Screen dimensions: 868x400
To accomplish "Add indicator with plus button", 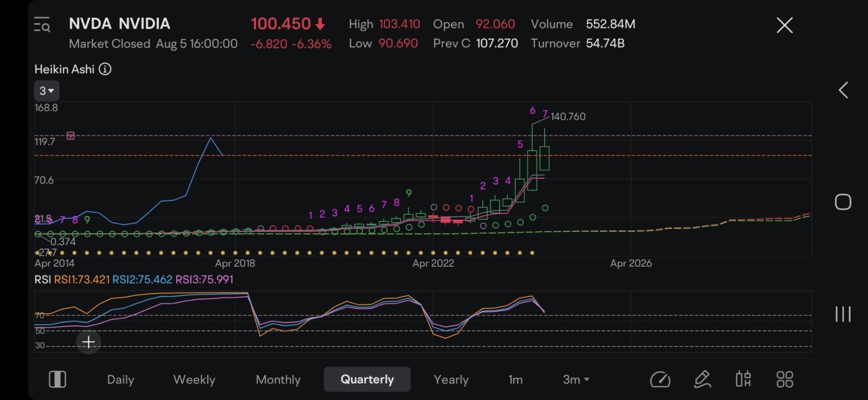I will (x=88, y=342).
